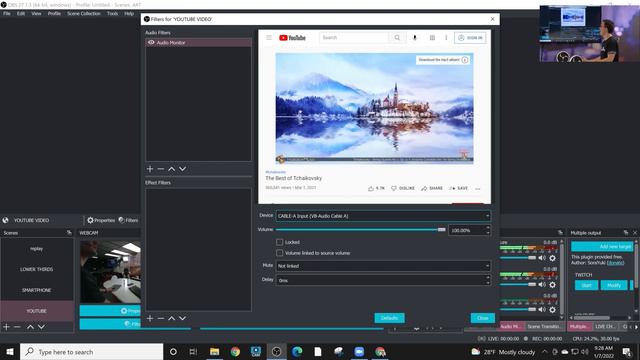Select the SMARTPHONE scene
This screenshot has height=360, width=640.
(37, 290)
